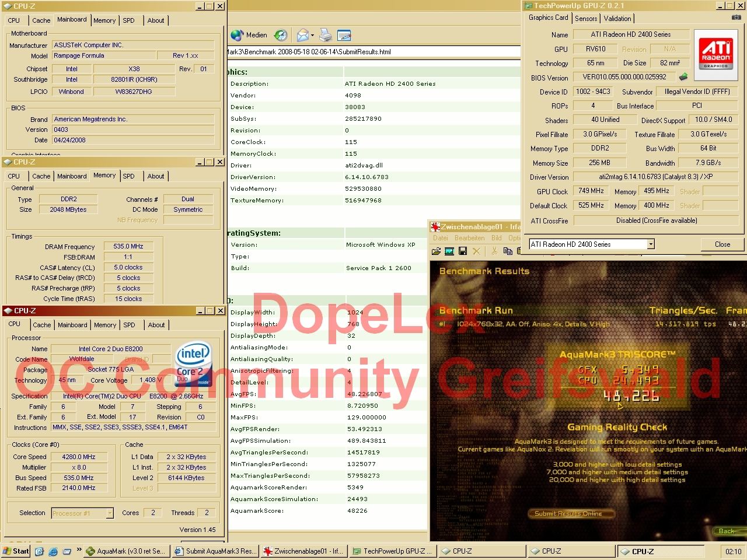Click the Core Speed value 4280.0 MHz

79,457
